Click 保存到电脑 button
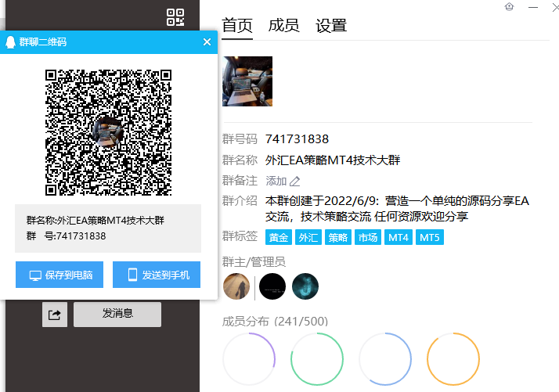This screenshot has width=559, height=392. pos(60,275)
